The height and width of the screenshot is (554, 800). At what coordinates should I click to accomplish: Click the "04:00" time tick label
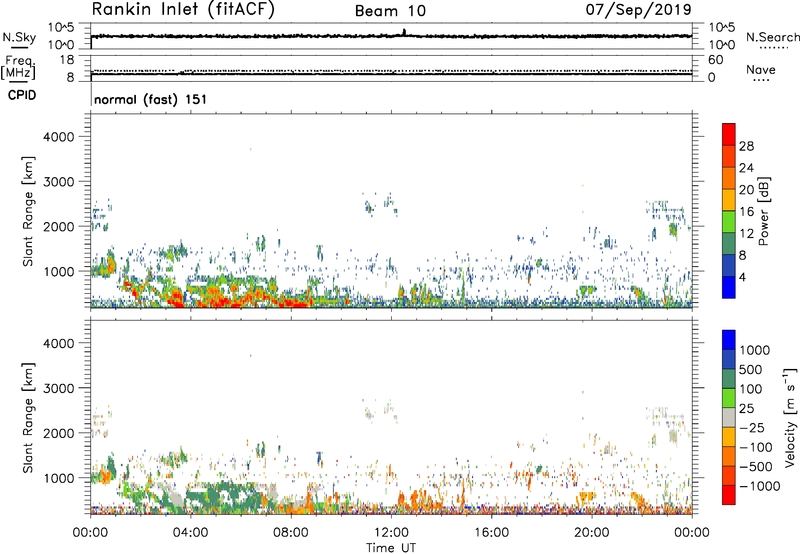[x=190, y=533]
